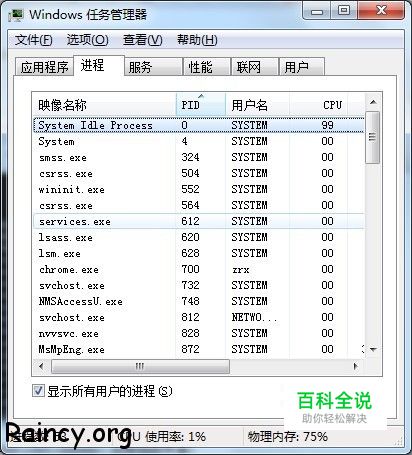Select the services.exe process row
The height and width of the screenshot is (455, 412).
point(199,221)
